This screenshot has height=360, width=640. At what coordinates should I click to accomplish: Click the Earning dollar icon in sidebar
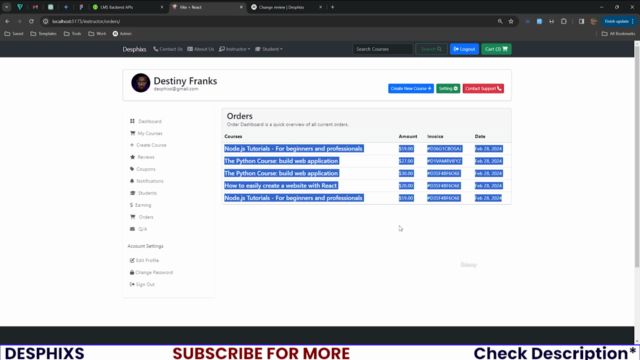coord(131,205)
